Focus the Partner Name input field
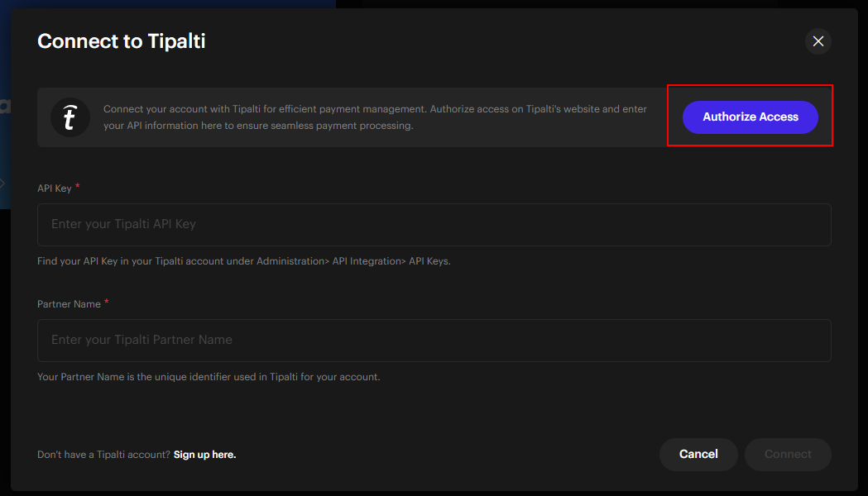868x496 pixels. pyautogui.click(x=434, y=340)
